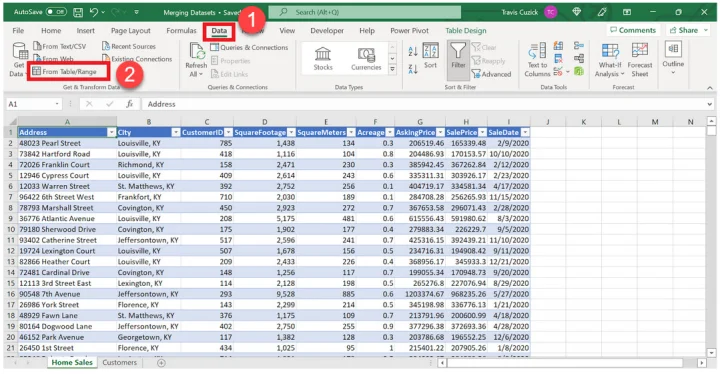The image size is (720, 374).
Task: Click the horizontal scrollbar right arrow
Action: pyautogui.click(x=702, y=363)
